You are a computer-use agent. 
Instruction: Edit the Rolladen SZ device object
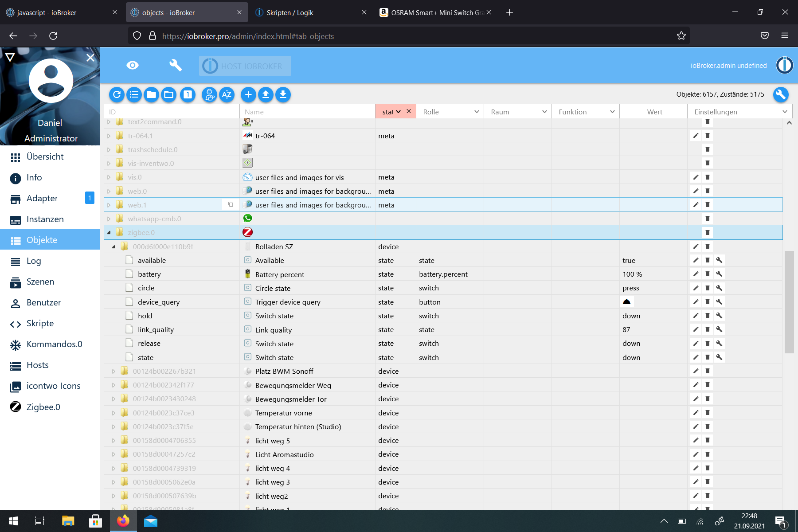[x=696, y=246]
